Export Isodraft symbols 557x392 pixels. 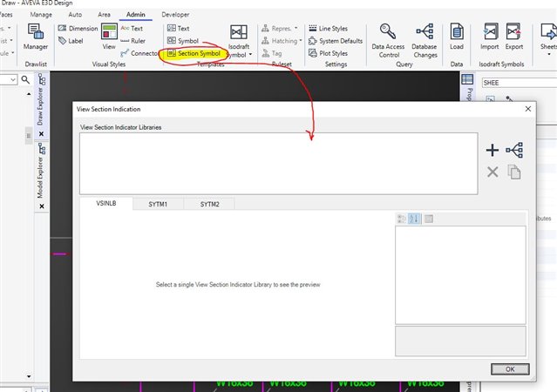click(514, 37)
